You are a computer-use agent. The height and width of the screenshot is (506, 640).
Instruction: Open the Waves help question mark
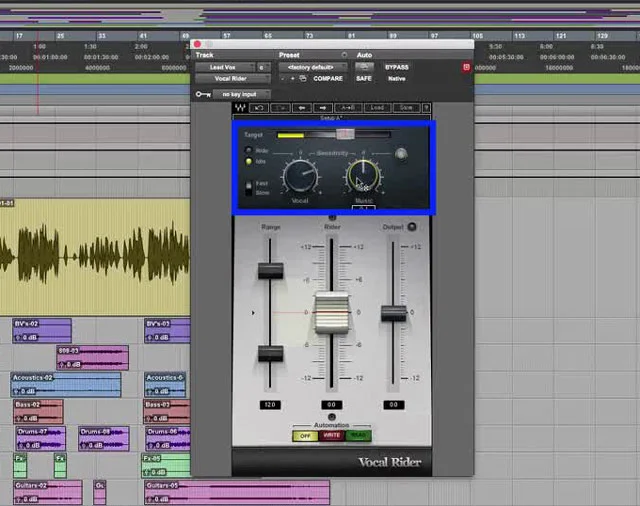pyautogui.click(x=426, y=108)
